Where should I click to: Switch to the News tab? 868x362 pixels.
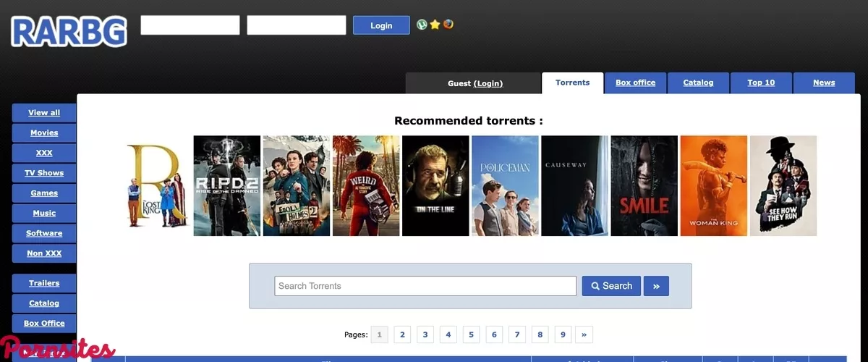824,83
